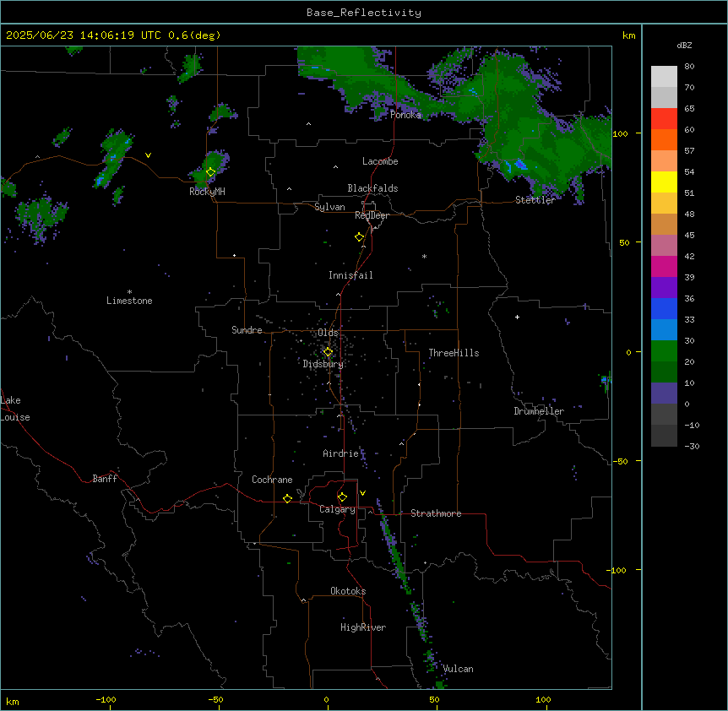Screen dimensions: 728x711
Task: Click the yellow diamond marker above RockyMH
Action: [211, 172]
